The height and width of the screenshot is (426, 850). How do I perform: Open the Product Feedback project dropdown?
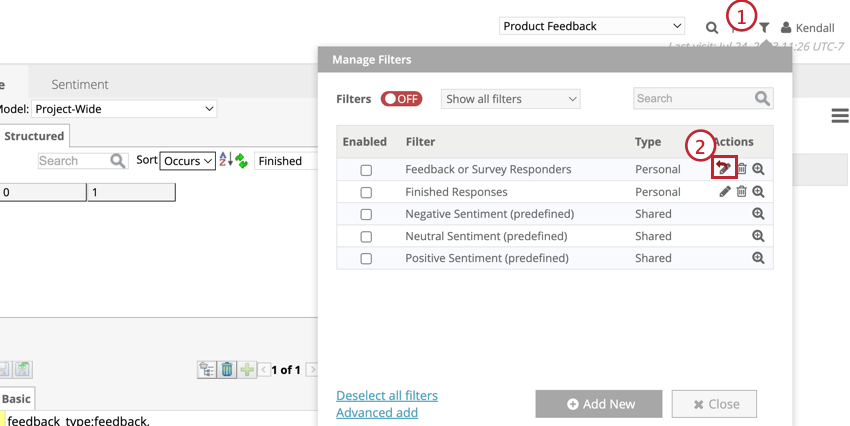click(x=591, y=26)
